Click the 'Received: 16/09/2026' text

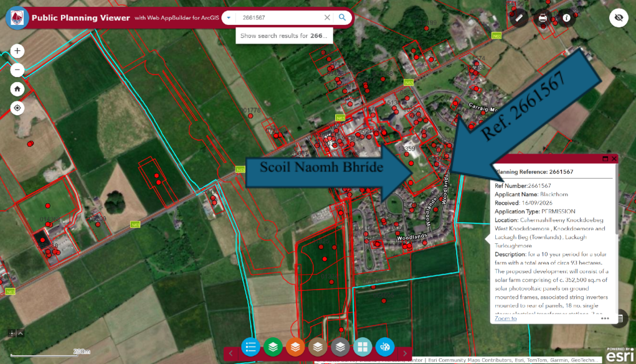(524, 203)
